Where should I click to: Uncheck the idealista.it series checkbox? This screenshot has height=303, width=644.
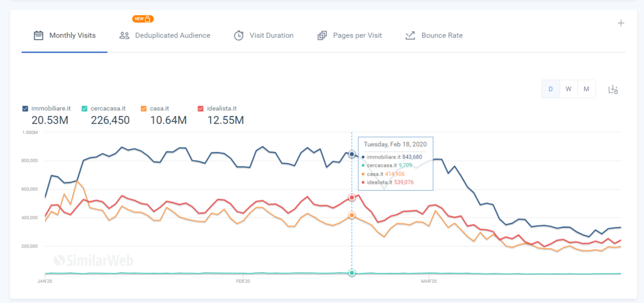point(201,108)
